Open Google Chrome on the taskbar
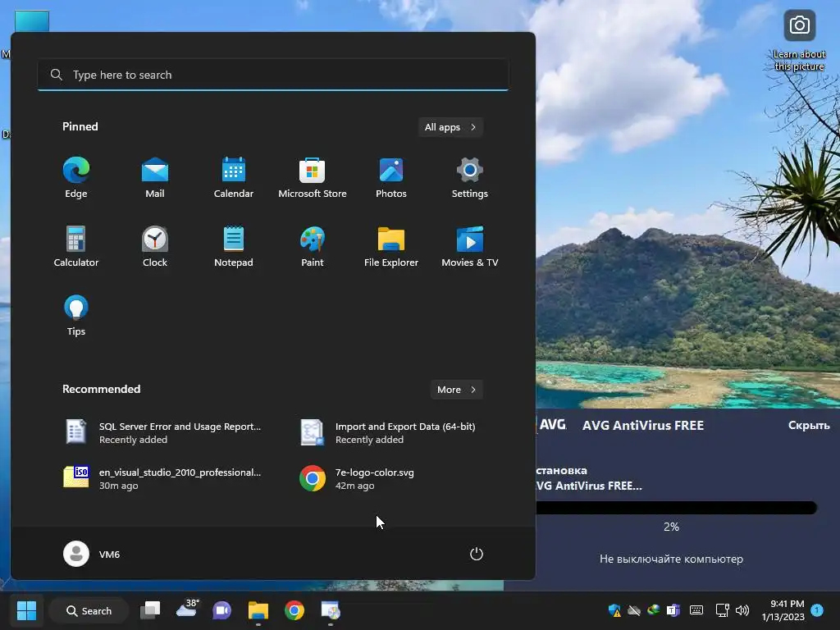Image resolution: width=840 pixels, height=630 pixels. 294,610
